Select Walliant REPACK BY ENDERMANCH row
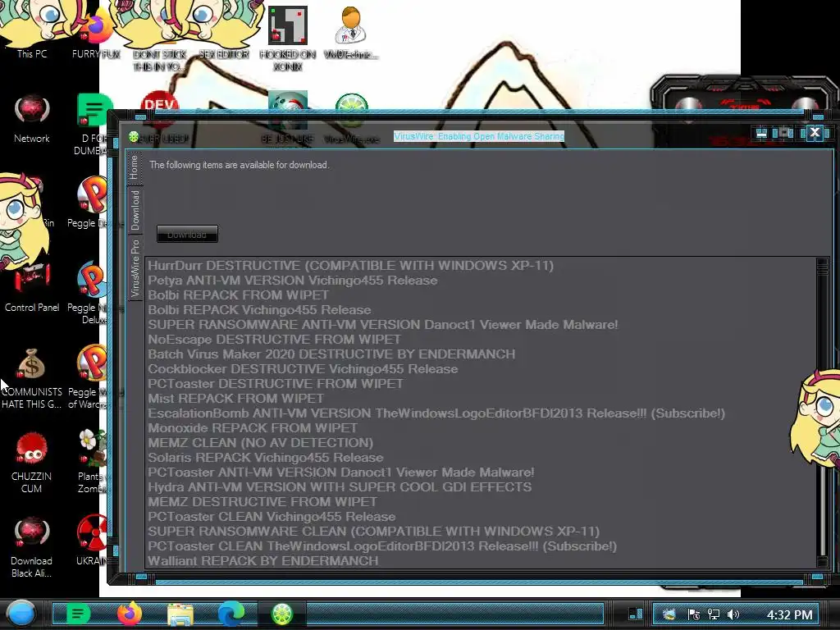Image resolution: width=840 pixels, height=630 pixels. (x=481, y=561)
